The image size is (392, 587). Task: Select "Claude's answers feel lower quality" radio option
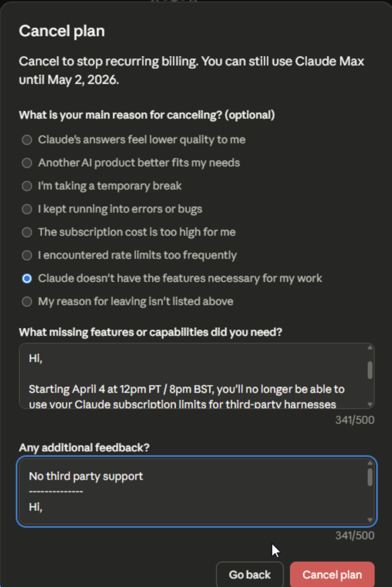pos(27,139)
